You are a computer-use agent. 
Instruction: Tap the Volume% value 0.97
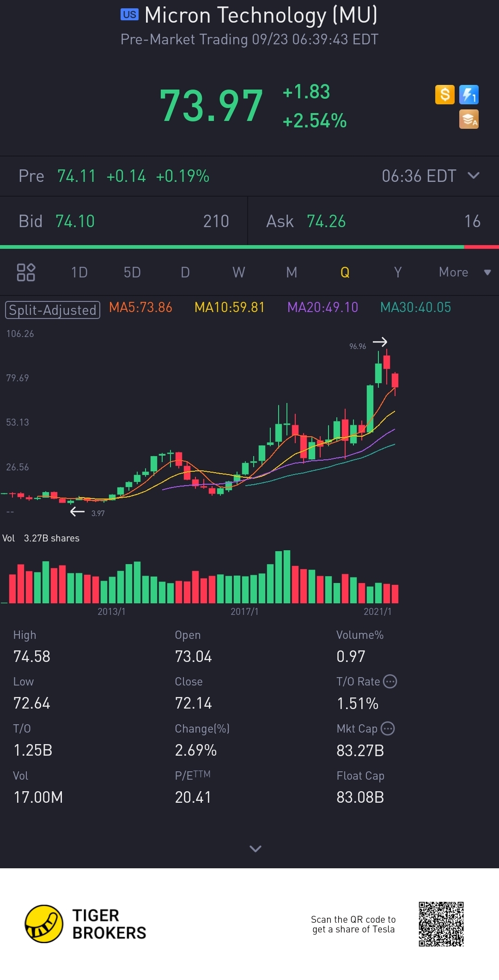tap(351, 656)
